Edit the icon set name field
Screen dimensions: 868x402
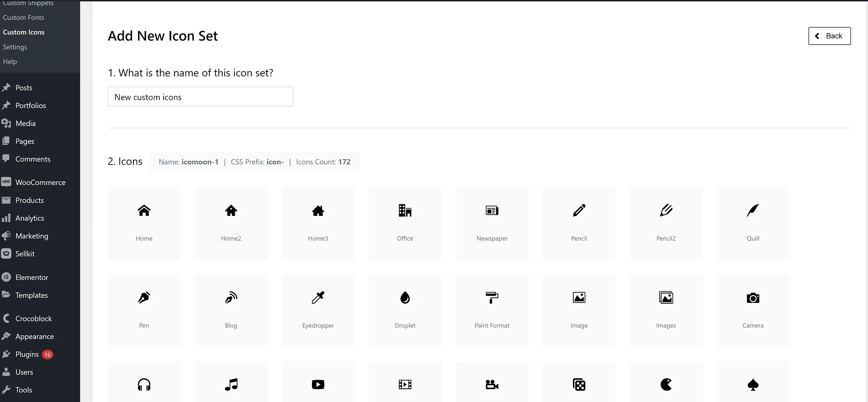coord(200,96)
